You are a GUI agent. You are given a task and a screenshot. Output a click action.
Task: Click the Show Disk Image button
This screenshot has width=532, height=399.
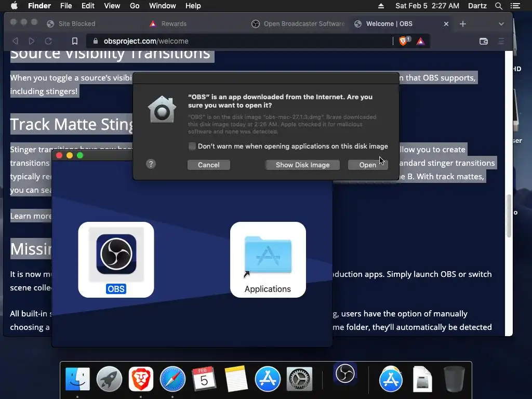(303, 165)
